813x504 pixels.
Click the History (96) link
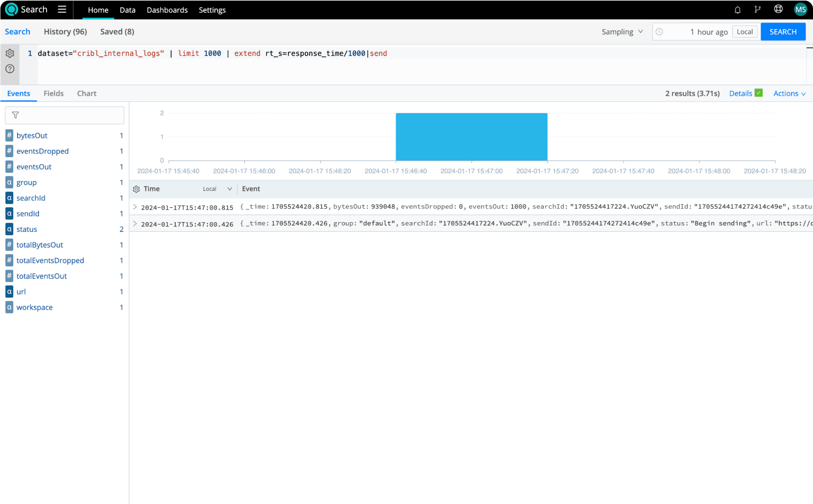(65, 32)
